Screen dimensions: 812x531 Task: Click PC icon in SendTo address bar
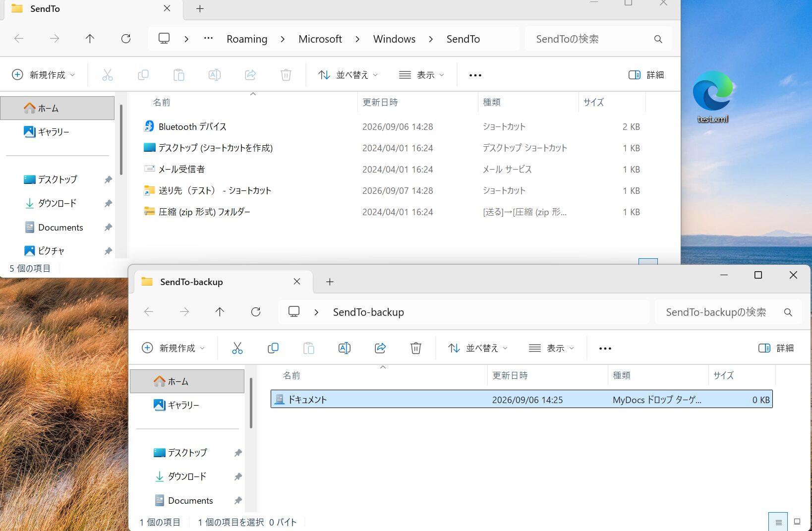click(164, 39)
